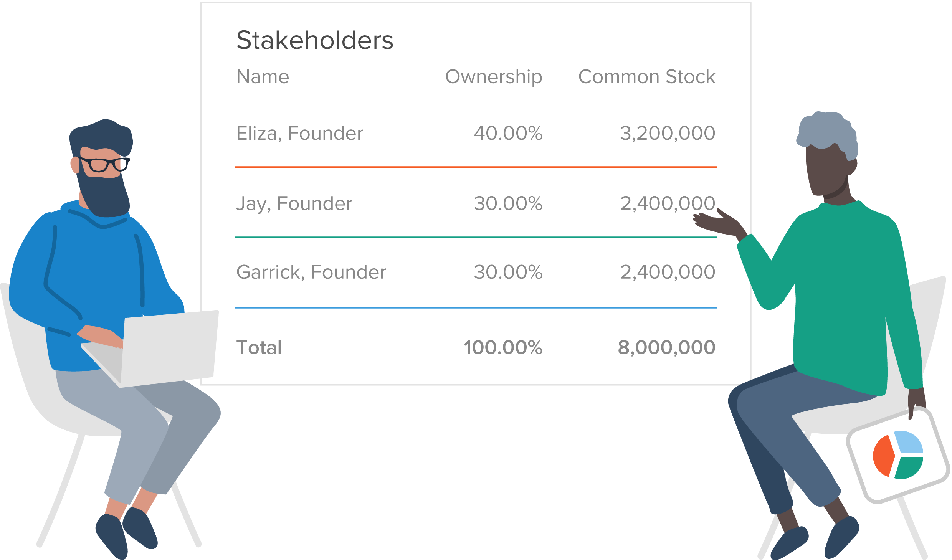Click Eliza's 3,200,000 common stock value
The height and width of the screenshot is (560, 952).
coord(668,134)
